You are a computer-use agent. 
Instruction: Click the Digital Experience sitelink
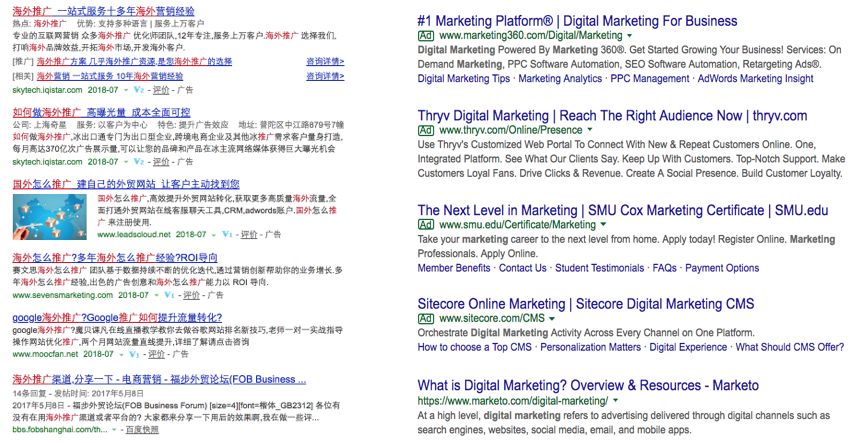coord(688,347)
